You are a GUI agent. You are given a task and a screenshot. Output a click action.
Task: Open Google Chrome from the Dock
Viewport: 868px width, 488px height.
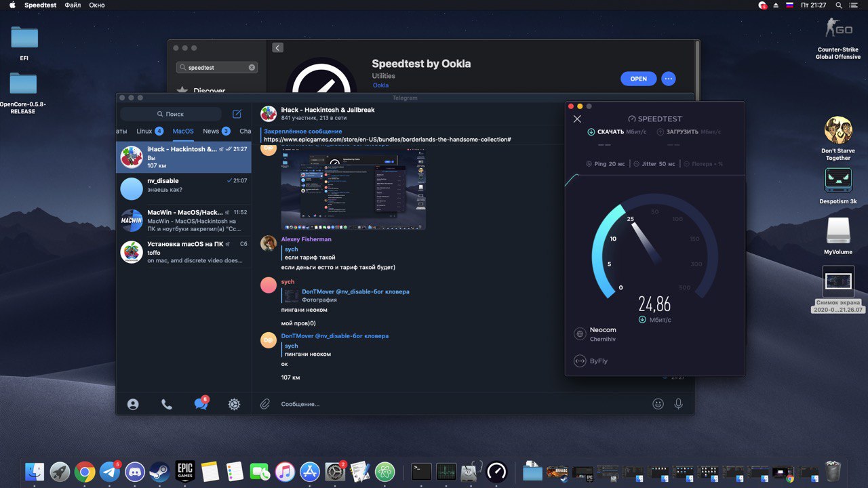pos(85,472)
